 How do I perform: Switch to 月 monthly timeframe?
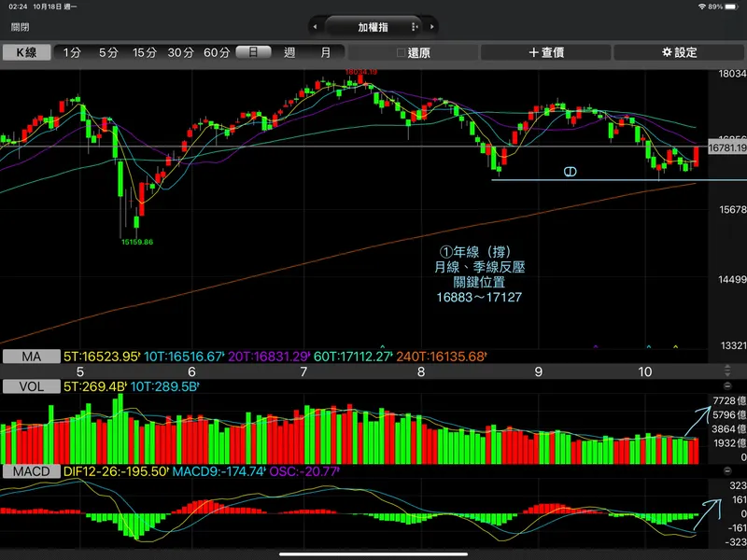click(326, 52)
